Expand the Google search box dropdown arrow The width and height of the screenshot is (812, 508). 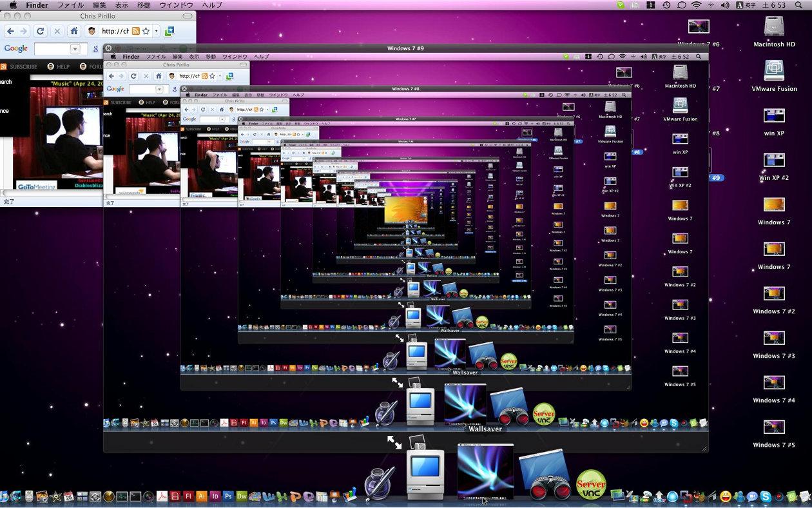[75, 49]
